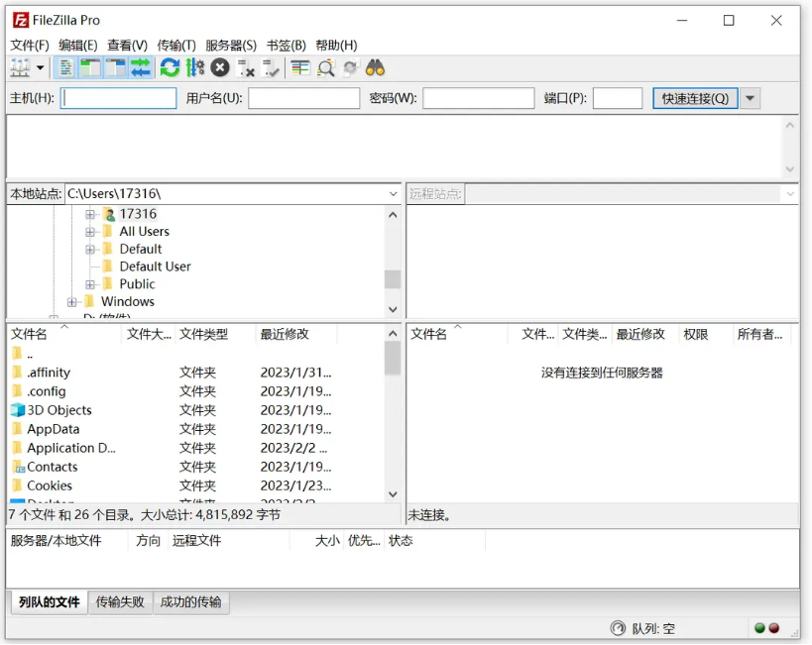812x645 pixels.
Task: Select the .config folder row
Action: click(195, 392)
